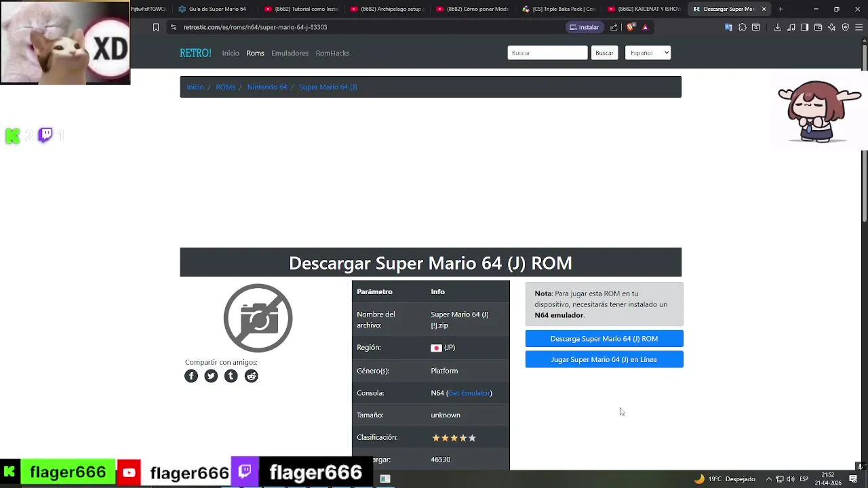The height and width of the screenshot is (488, 868).
Task: Open volume speaker icon in tray
Action: 791,479
